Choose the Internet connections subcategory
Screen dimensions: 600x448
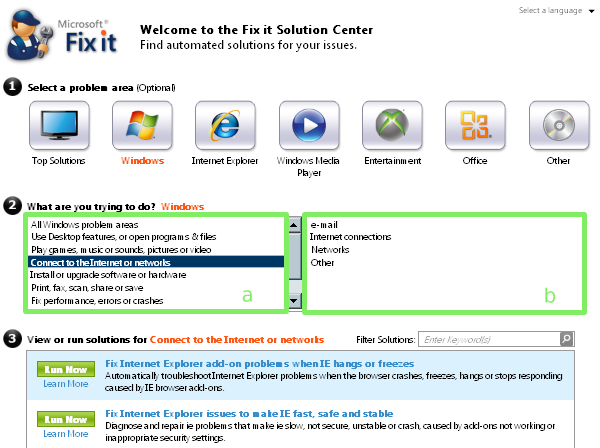(351, 237)
